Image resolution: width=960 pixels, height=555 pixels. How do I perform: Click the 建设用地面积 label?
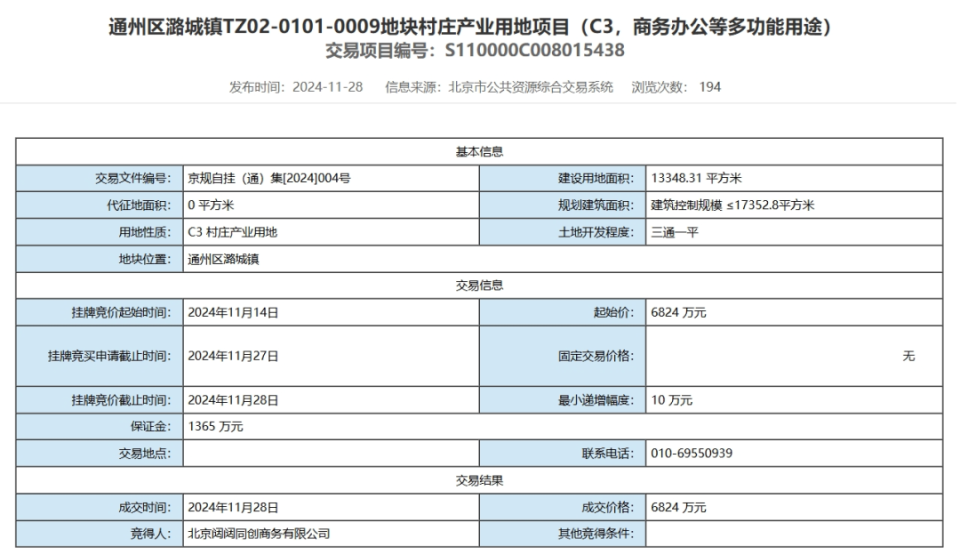click(596, 178)
